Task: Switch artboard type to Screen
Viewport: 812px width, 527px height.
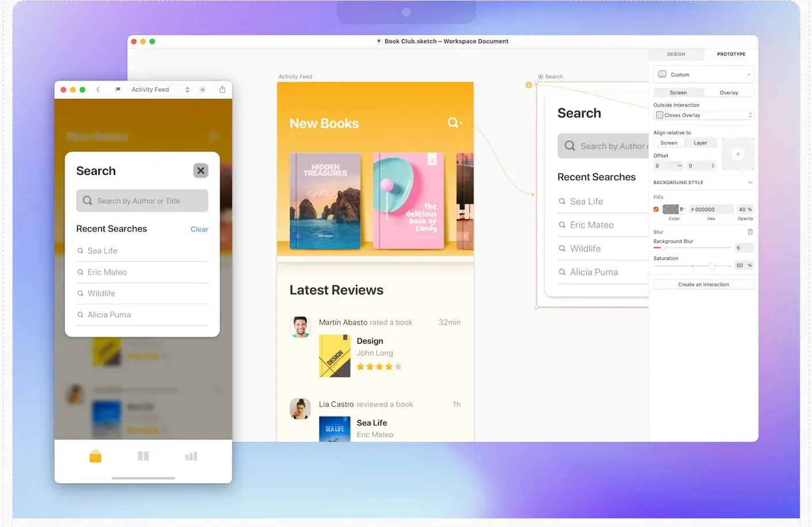Action: click(x=678, y=93)
